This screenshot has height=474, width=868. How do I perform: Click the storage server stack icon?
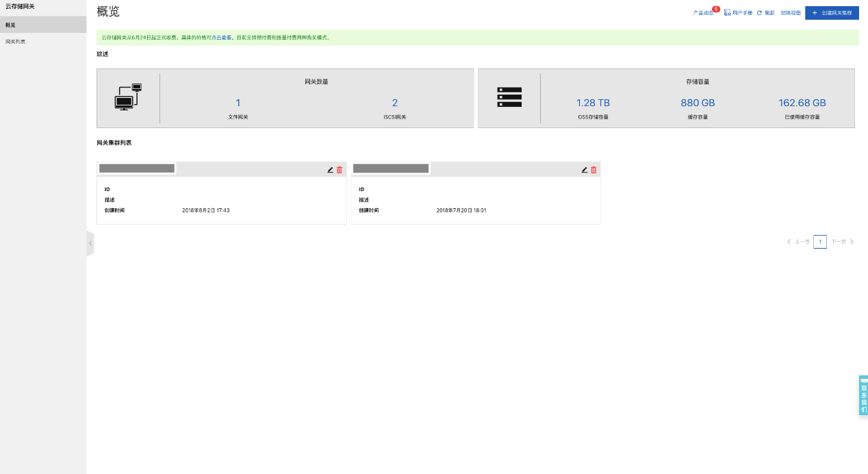point(509,97)
